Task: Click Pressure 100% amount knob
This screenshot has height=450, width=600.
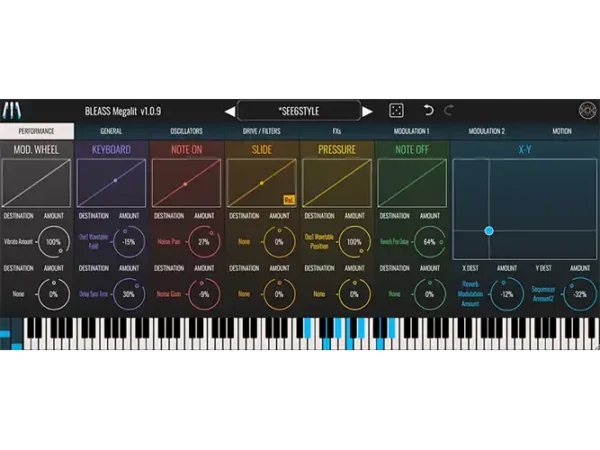Action: pos(354,242)
